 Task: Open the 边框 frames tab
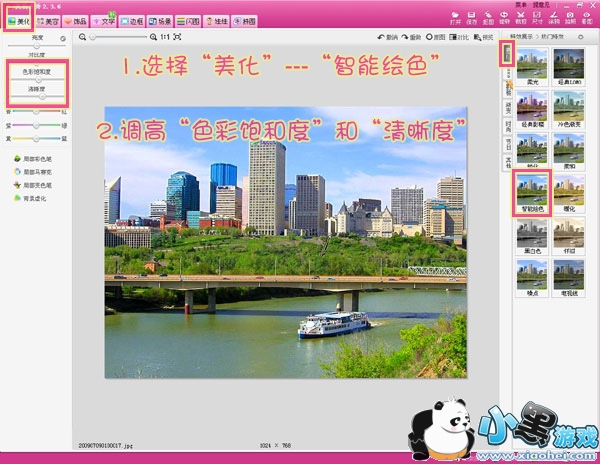(x=132, y=21)
